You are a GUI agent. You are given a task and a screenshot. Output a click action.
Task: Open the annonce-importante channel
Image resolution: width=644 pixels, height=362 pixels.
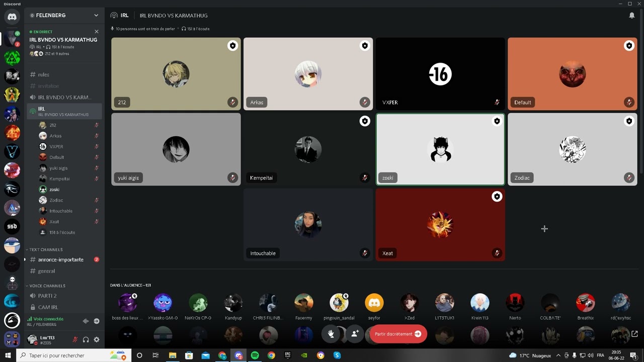(64, 259)
